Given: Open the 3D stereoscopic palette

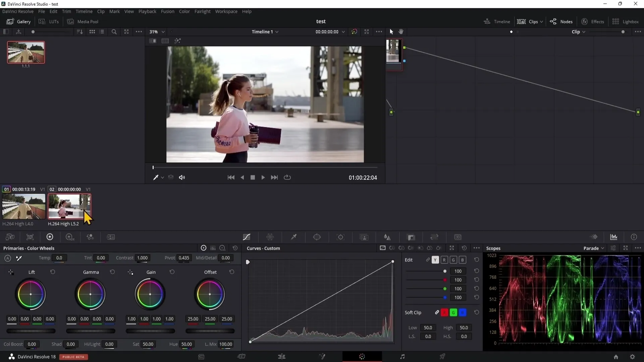Looking at the screenshot, I should (x=458, y=237).
